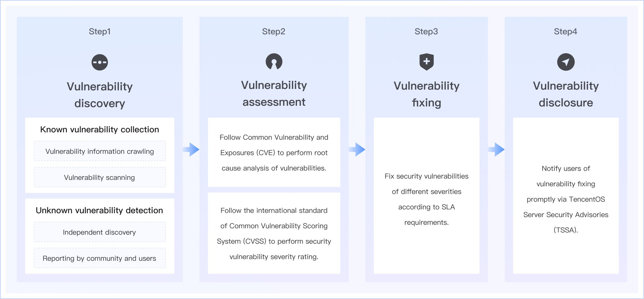Click the TSSA notification text card

[566, 199]
